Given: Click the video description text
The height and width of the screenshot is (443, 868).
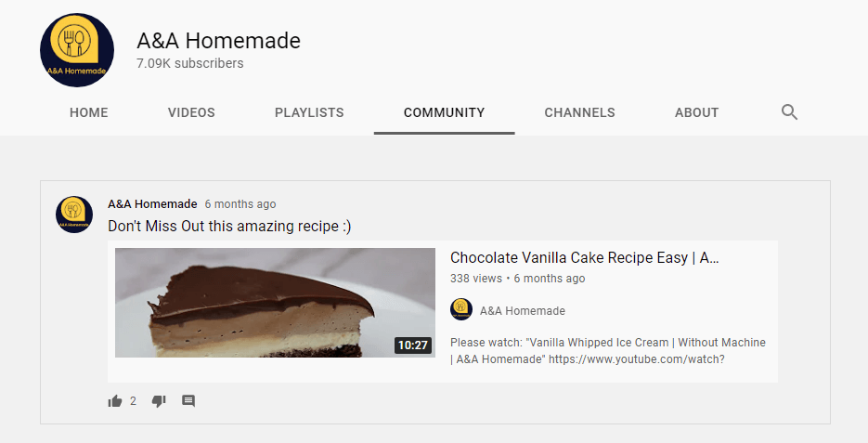Looking at the screenshot, I should click(x=608, y=350).
